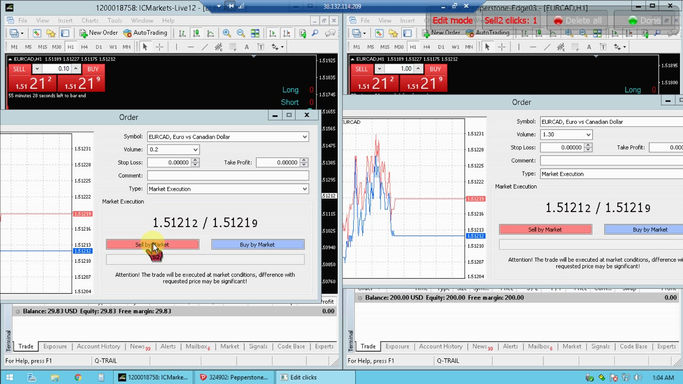Switch Pepperstone chart to MN timeframe
This screenshot has height=384, width=683.
coord(469,47)
